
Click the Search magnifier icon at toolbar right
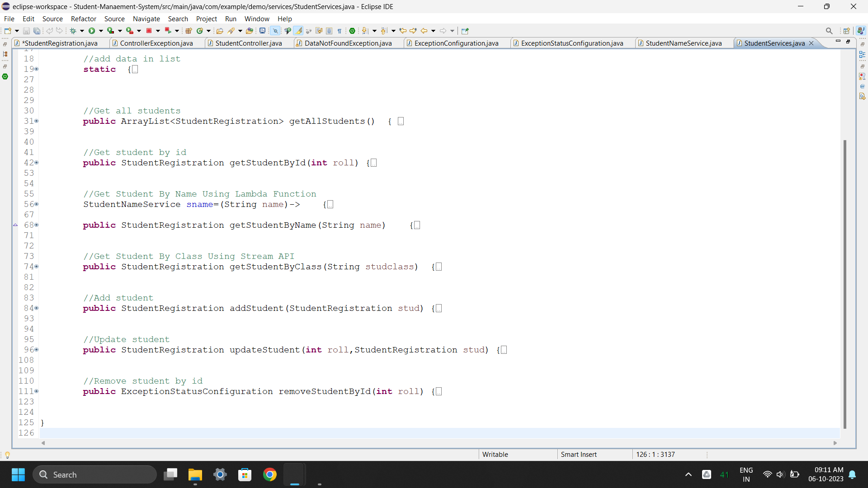click(829, 31)
